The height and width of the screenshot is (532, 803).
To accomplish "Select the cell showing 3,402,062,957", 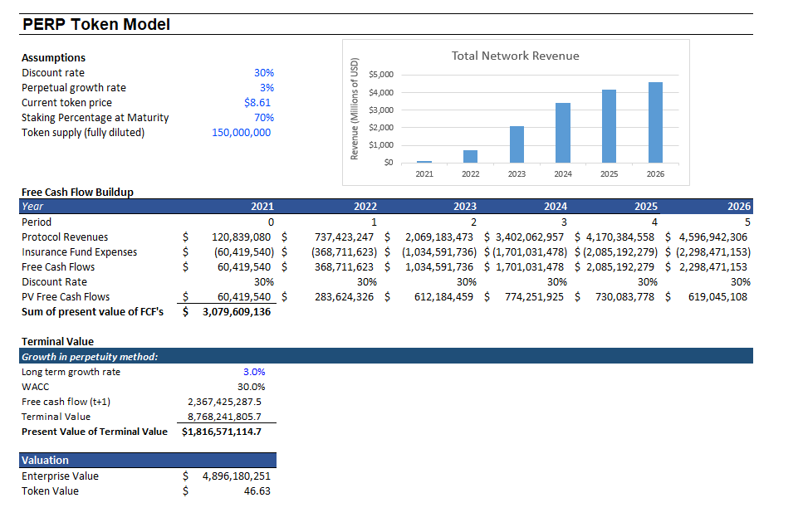I will [x=530, y=237].
